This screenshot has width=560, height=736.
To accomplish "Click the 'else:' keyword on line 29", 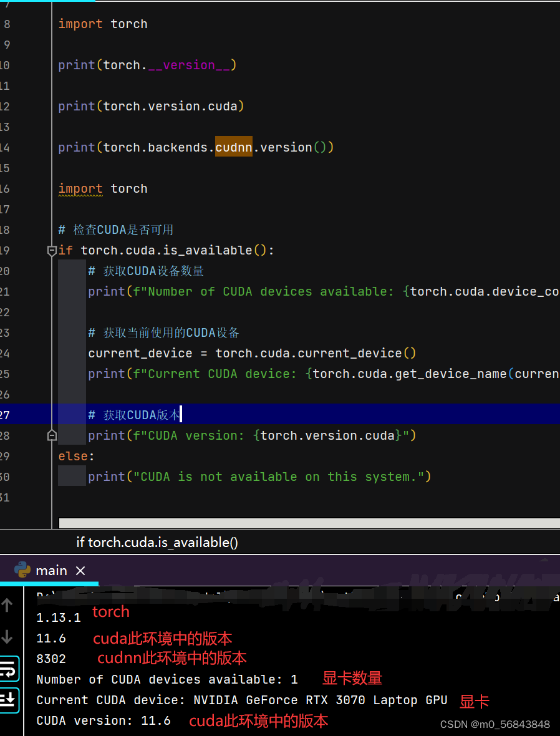I will (x=77, y=456).
